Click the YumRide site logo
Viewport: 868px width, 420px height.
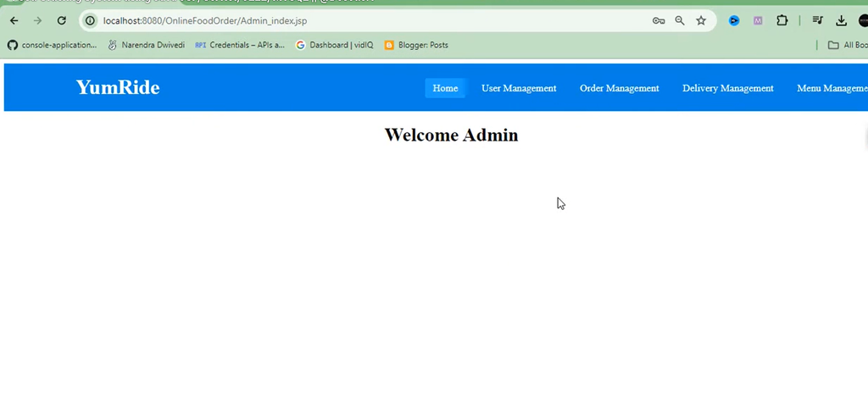click(x=118, y=87)
